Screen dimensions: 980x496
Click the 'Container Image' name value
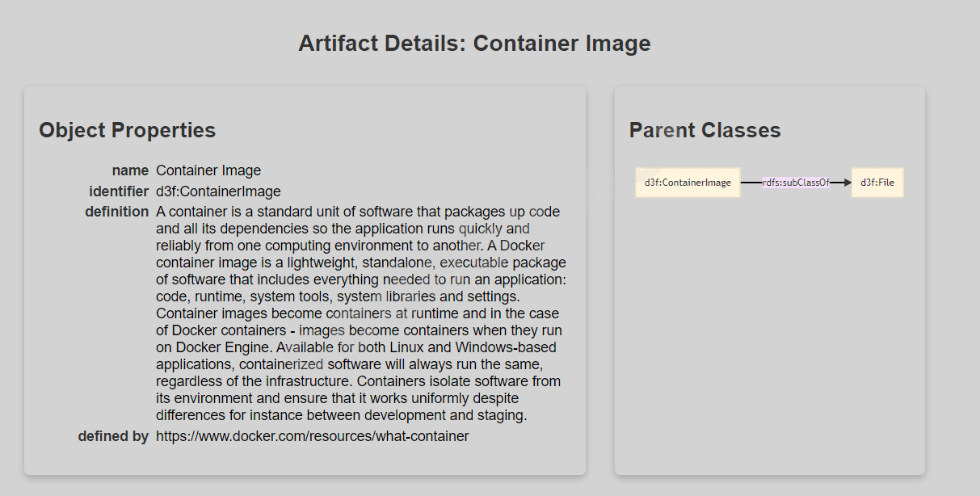point(208,170)
